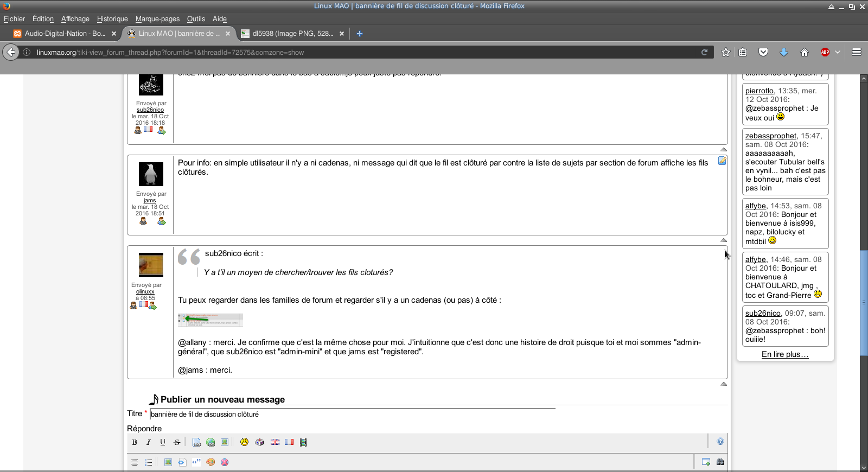
Task: Open the Outils menu
Action: point(196,18)
